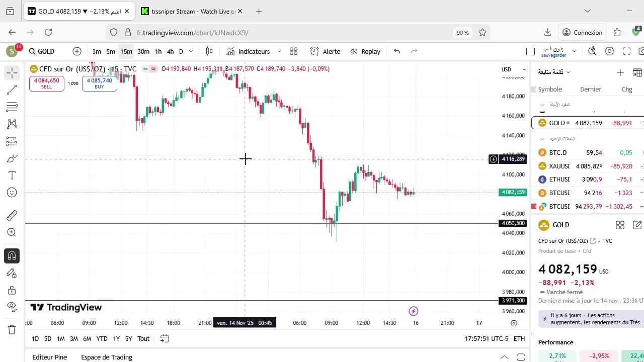Open the layout name dropdown arrow
Image resolution: width=644 pixels, height=362 pixels.
pyautogui.click(x=574, y=51)
